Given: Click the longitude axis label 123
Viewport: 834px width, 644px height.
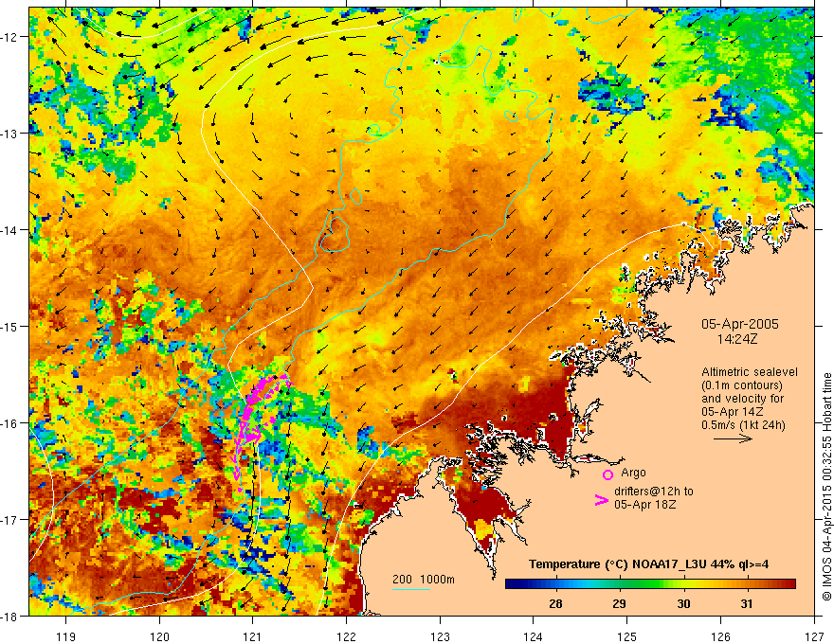Looking at the screenshot, I should point(440,636).
